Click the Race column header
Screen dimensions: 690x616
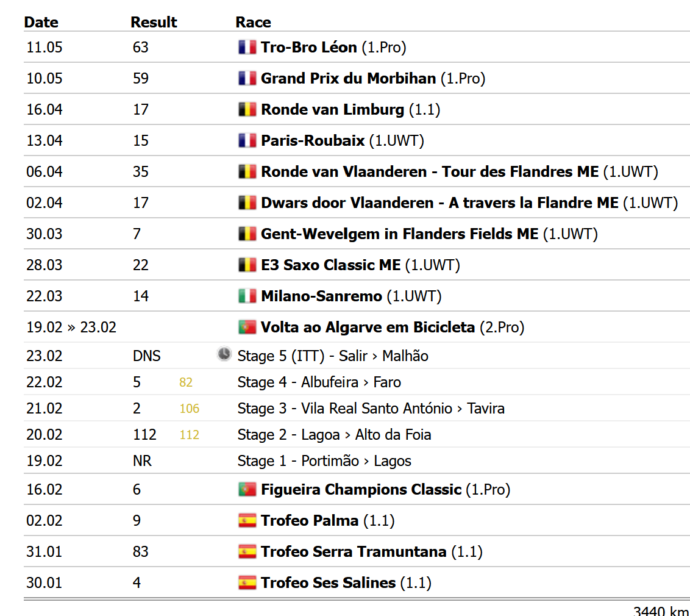[x=253, y=23]
